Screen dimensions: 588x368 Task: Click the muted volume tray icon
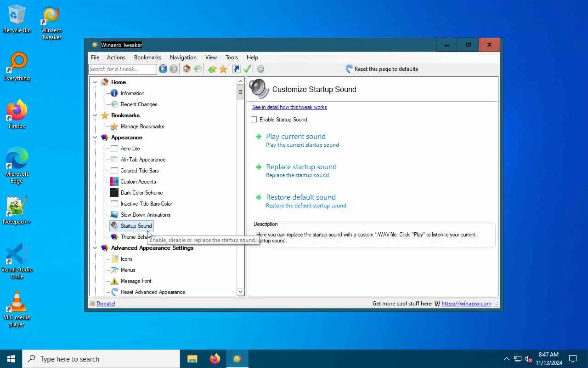point(528,359)
